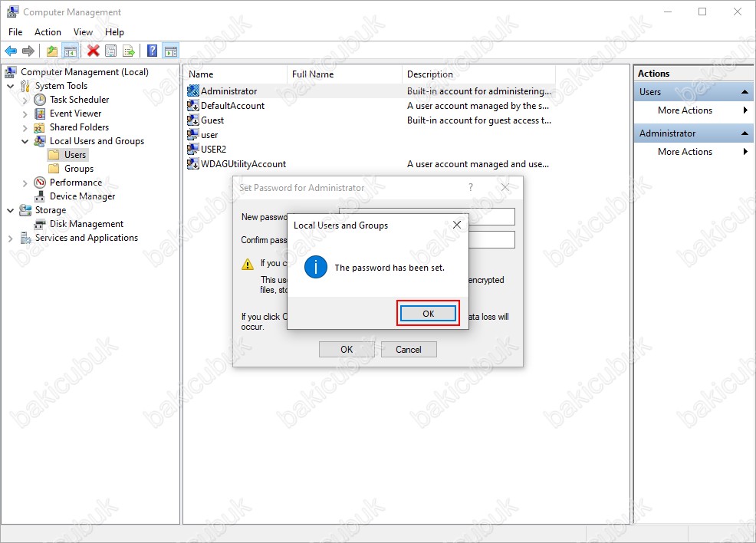This screenshot has width=756, height=543.
Task: Expand the Shared Folders tree node
Action: [x=25, y=128]
